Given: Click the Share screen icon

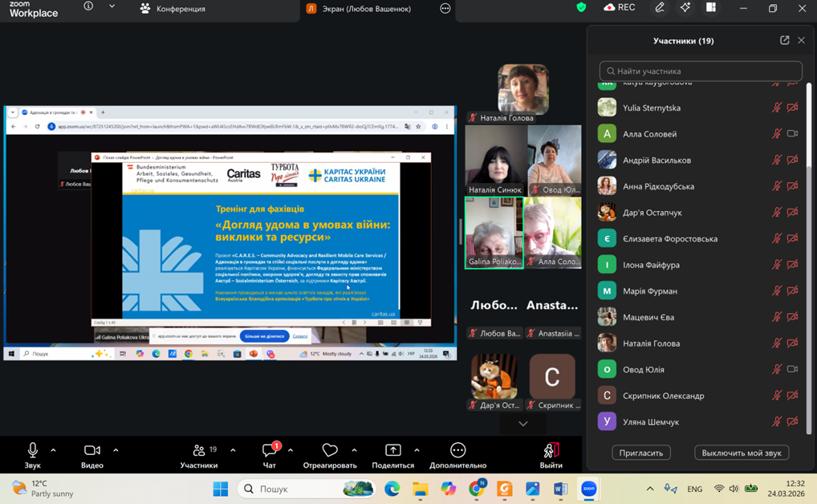Looking at the screenshot, I should (392, 451).
